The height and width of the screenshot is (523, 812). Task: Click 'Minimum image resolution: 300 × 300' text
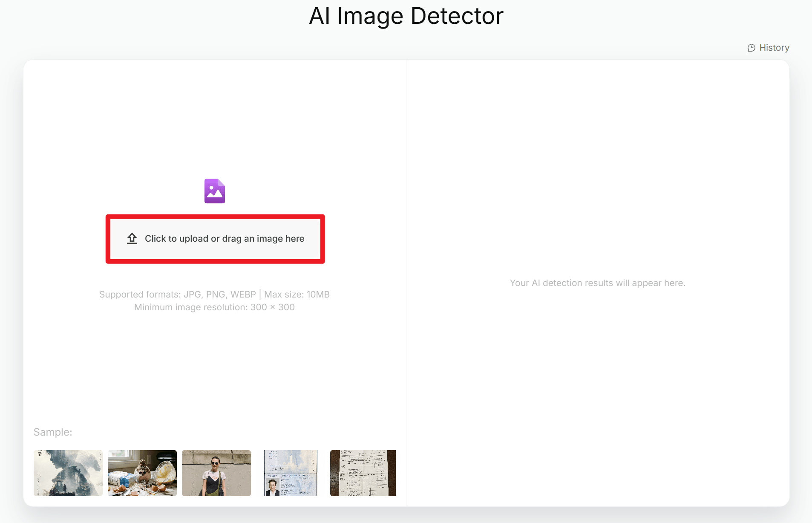pyautogui.click(x=214, y=307)
